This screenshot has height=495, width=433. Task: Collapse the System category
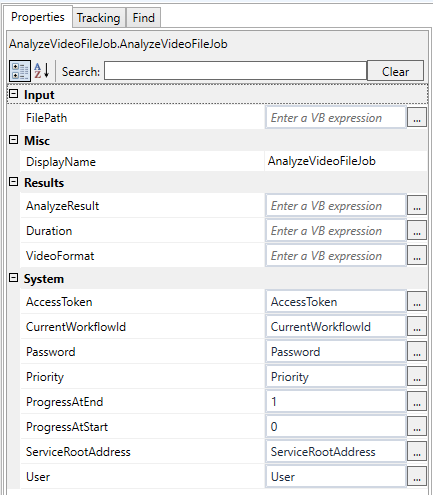[13, 278]
